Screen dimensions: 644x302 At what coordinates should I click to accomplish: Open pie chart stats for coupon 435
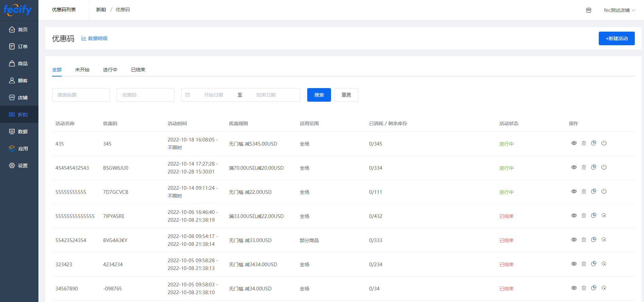[x=594, y=143]
